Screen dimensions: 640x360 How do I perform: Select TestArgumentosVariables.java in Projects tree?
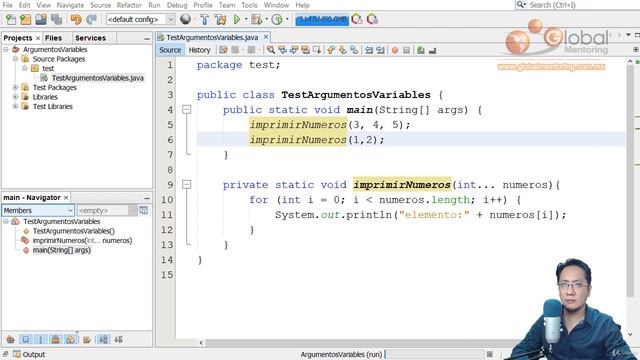coord(98,78)
